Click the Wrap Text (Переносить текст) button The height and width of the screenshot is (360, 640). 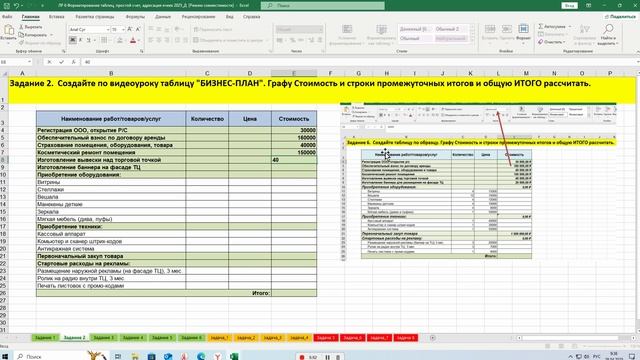point(212,29)
